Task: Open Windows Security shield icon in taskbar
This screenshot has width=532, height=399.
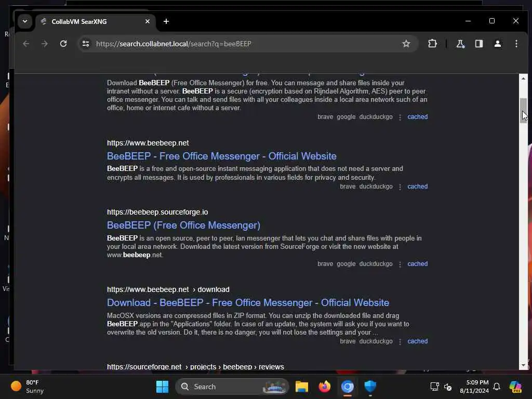Action: click(370, 387)
